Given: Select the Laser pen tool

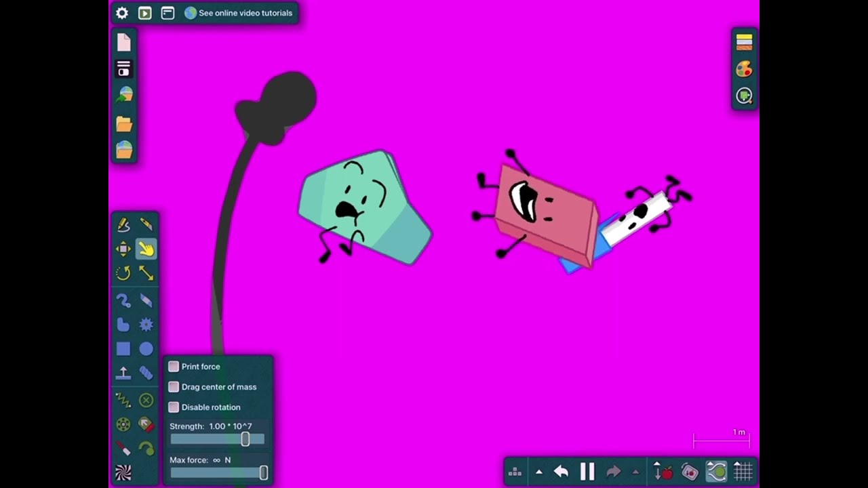Looking at the screenshot, I should click(123, 448).
